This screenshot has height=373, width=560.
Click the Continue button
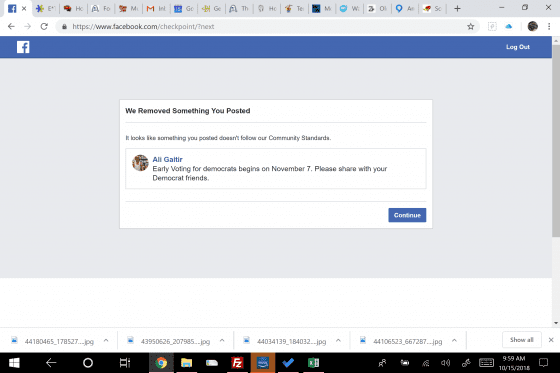[x=407, y=215]
